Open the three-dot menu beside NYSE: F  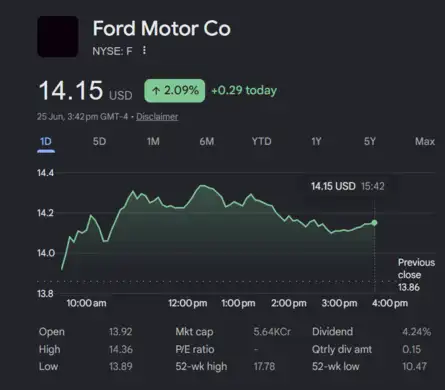pyautogui.click(x=144, y=50)
